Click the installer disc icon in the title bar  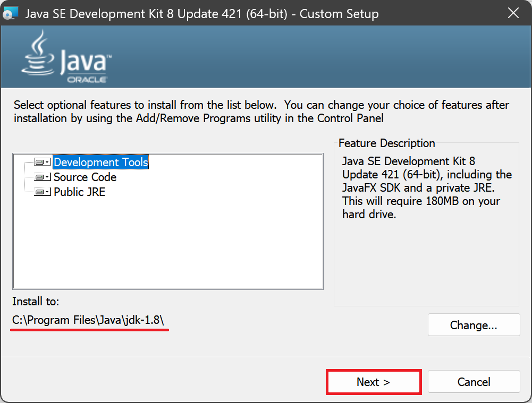pyautogui.click(x=11, y=12)
